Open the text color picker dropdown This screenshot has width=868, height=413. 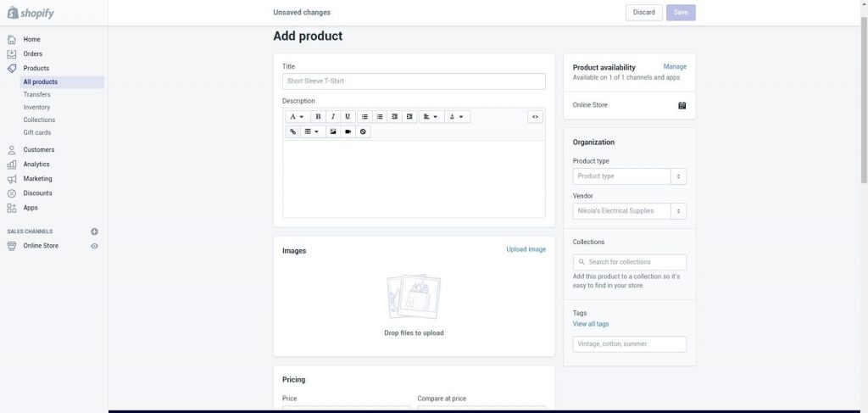456,117
